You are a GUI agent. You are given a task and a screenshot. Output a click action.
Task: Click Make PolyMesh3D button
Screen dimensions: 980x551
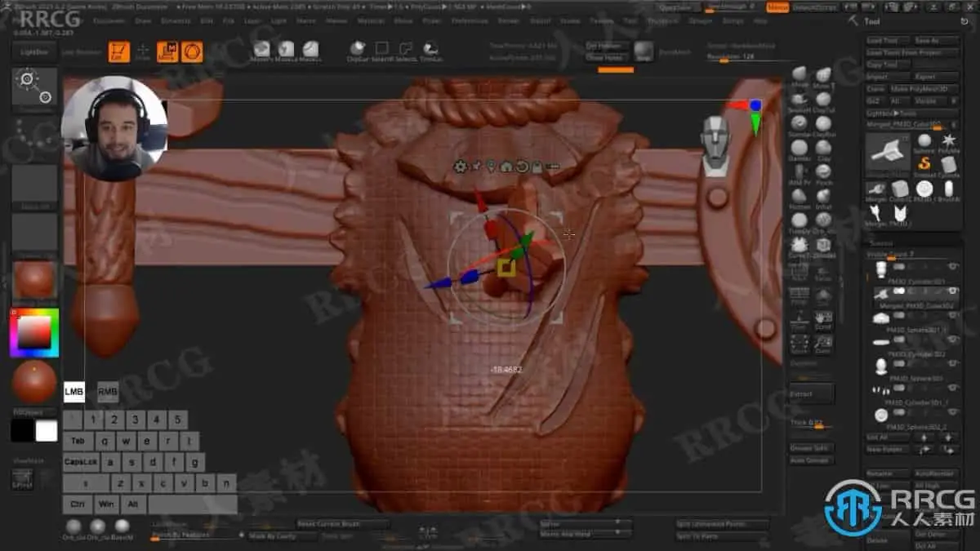pos(923,89)
